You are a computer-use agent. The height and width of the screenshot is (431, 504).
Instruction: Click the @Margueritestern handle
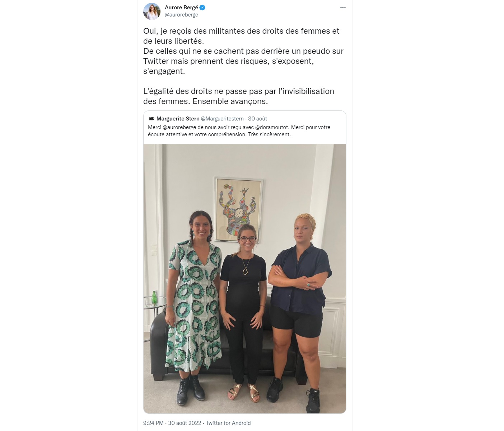(222, 119)
